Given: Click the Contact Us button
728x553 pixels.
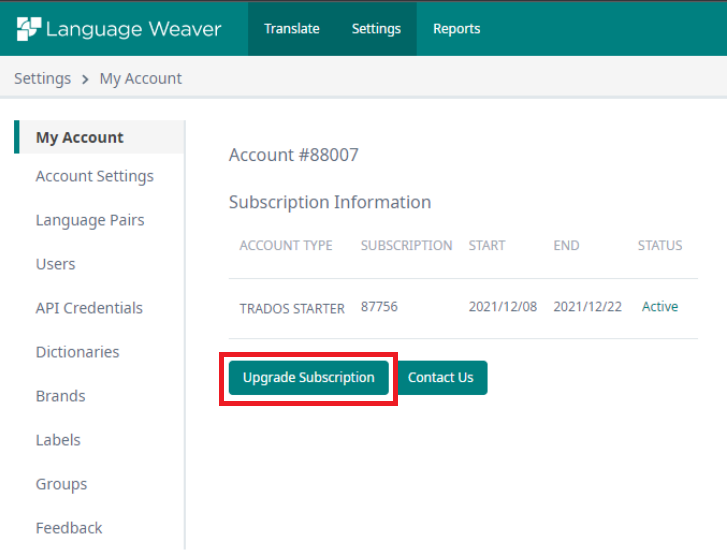Looking at the screenshot, I should tap(440, 377).
